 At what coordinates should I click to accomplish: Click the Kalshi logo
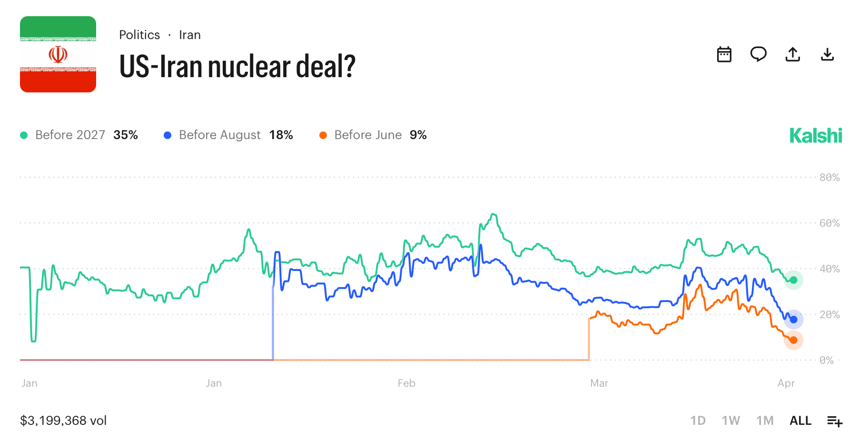(815, 136)
